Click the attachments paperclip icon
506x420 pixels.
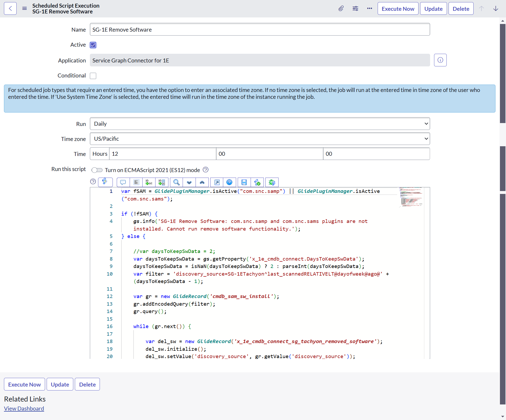click(341, 8)
